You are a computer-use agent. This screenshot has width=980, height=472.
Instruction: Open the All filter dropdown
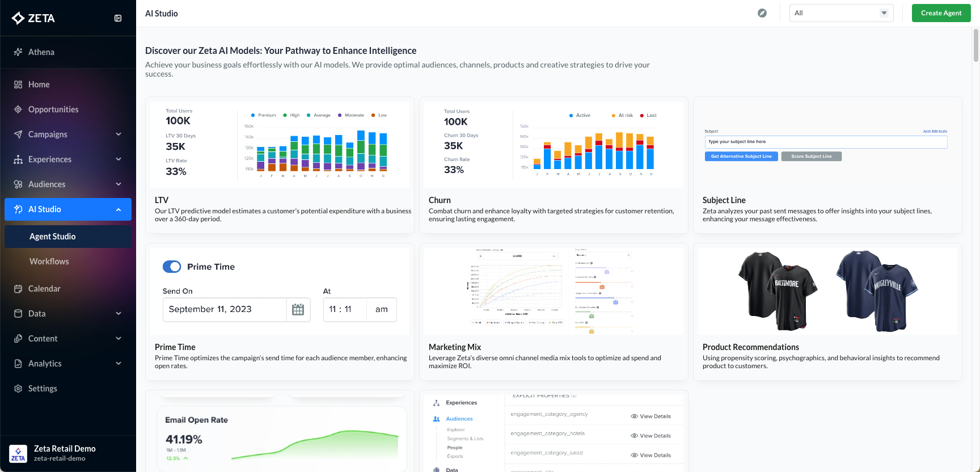point(841,13)
